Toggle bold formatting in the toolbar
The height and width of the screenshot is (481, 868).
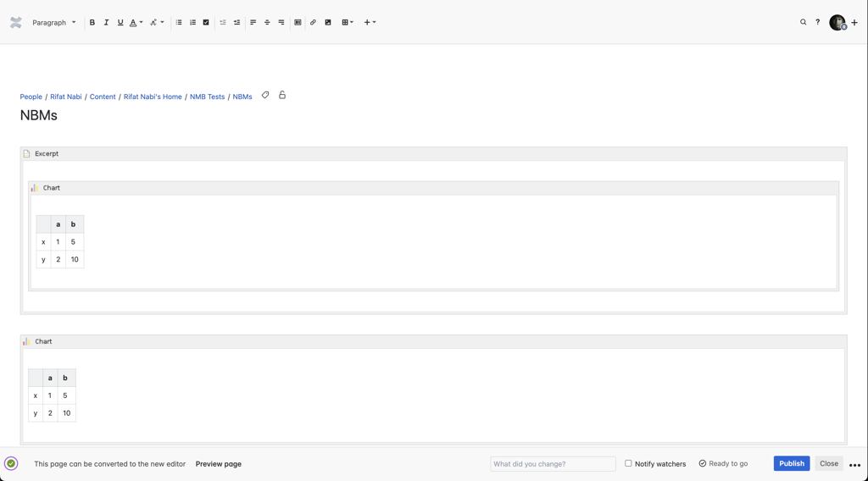coord(92,23)
